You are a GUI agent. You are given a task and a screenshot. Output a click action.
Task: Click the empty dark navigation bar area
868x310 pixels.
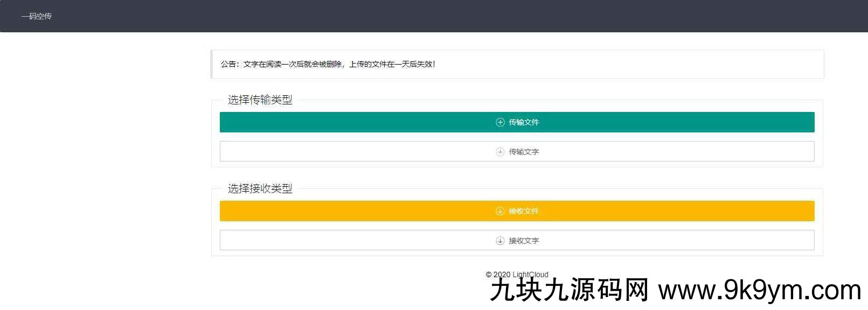431,16
